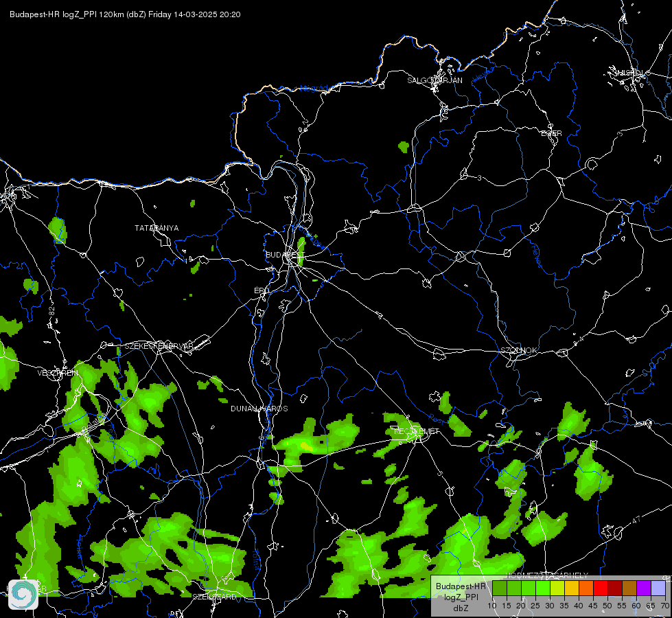672x618 pixels.
Task: Click the dbZ unit label in the legend
Action: tap(461, 608)
